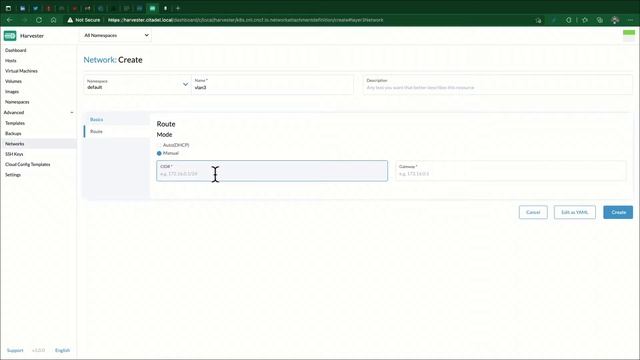Screen dimensions: 640x360
Task: Switch to the Twitter browser tab
Action: click(x=36, y=8)
